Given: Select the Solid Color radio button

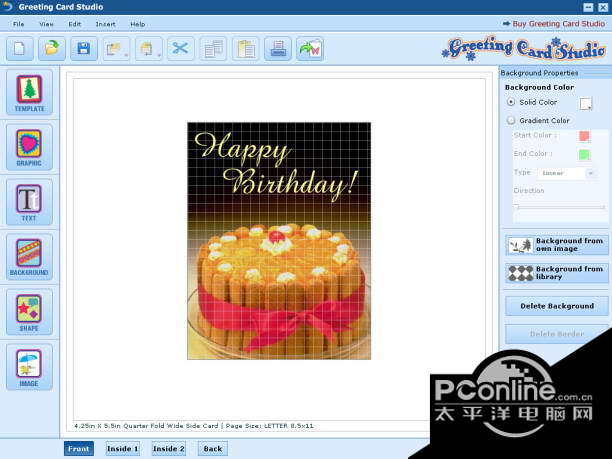Looking at the screenshot, I should 511,102.
